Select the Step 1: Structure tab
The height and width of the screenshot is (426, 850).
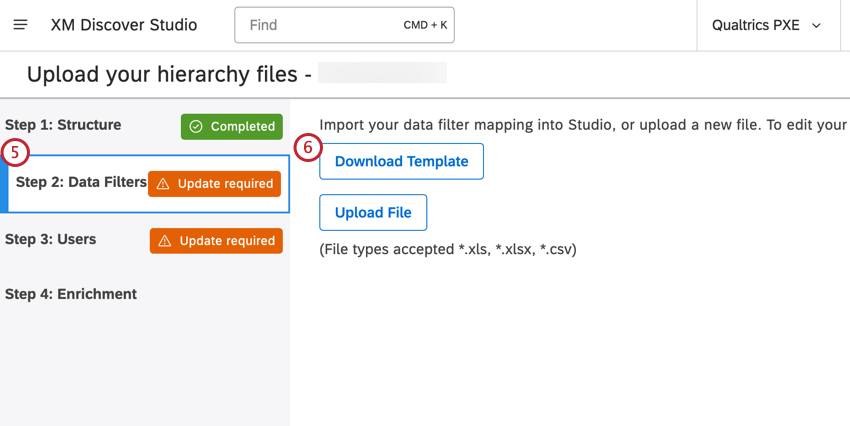click(63, 125)
